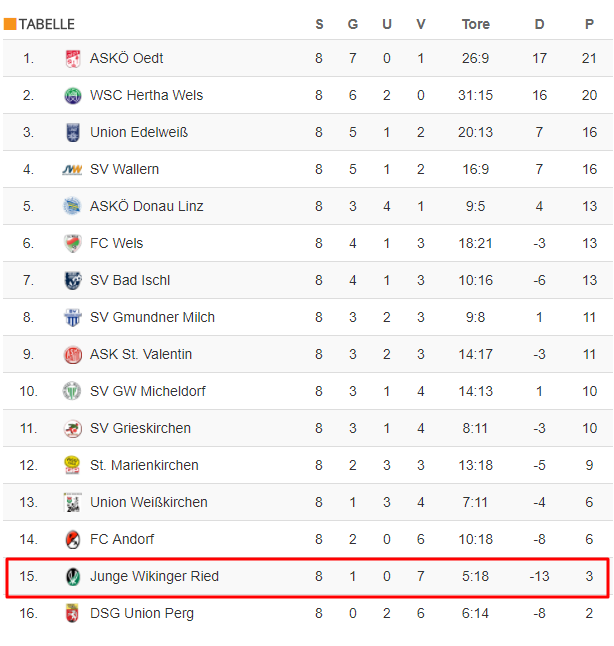614x646 pixels.
Task: Click the ASK St. Valentin red crest
Action: point(73,355)
